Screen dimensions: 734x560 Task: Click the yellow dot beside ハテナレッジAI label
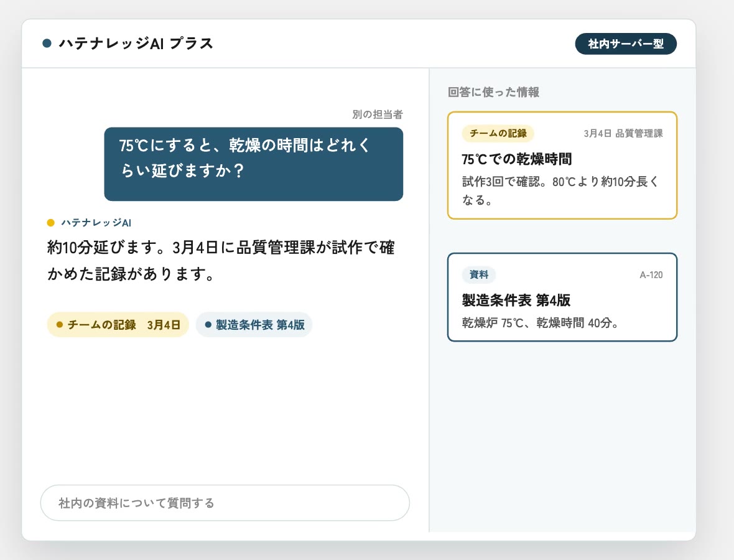coord(51,223)
